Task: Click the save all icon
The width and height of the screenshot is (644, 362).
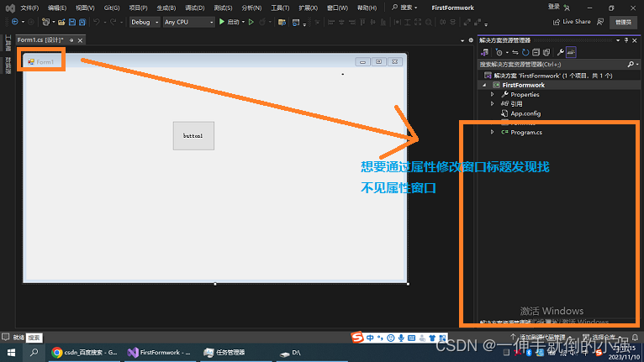Action: point(82,22)
